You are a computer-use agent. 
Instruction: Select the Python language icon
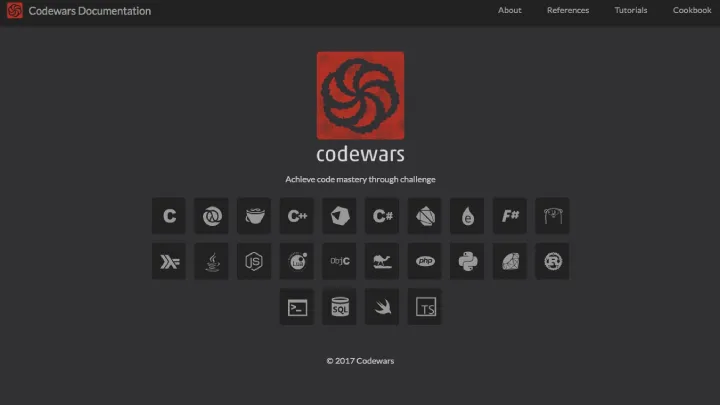(x=467, y=261)
